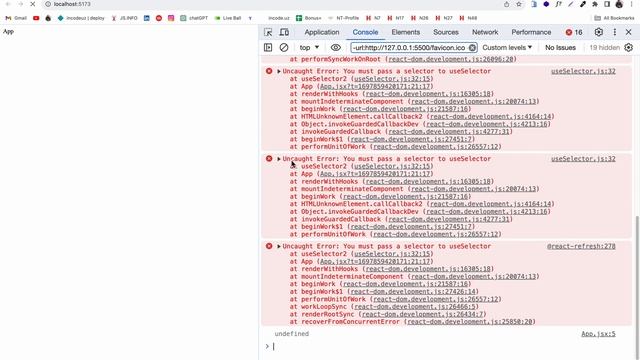
Task: Show the console sidebar panel icon
Action: 268,48
